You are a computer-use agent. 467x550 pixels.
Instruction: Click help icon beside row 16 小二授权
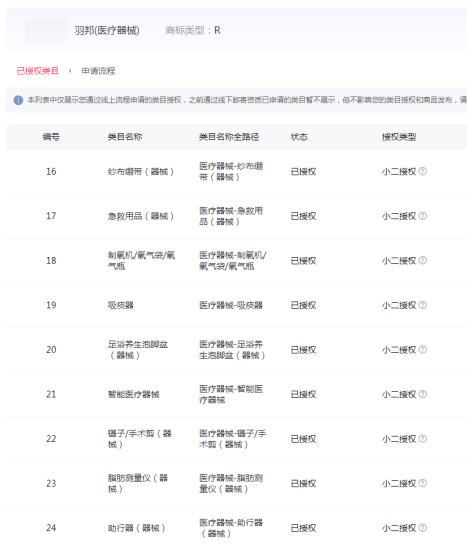coord(423,171)
